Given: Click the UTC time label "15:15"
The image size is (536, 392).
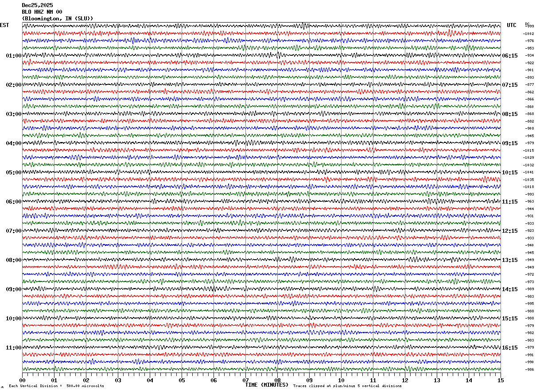Looking at the screenshot, I should (510, 319).
